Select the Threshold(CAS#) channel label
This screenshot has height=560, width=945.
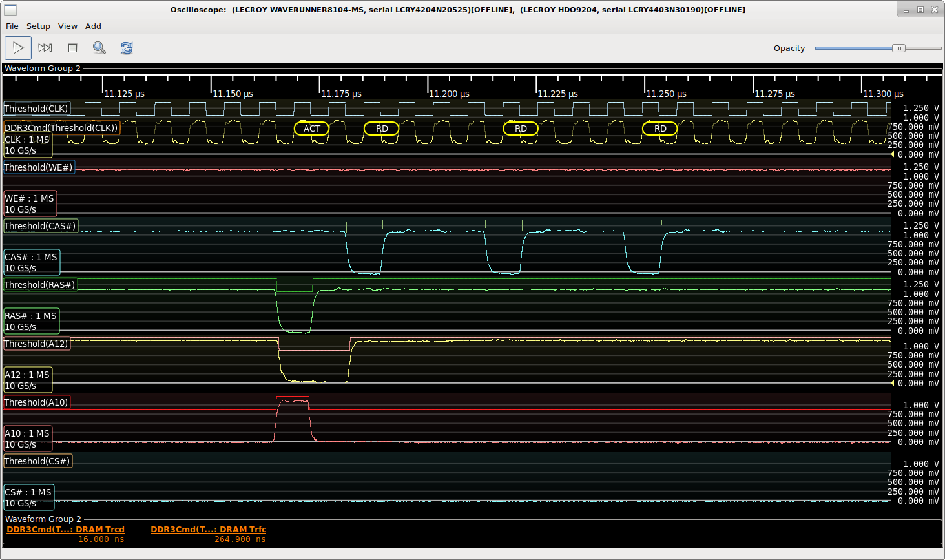coord(40,226)
